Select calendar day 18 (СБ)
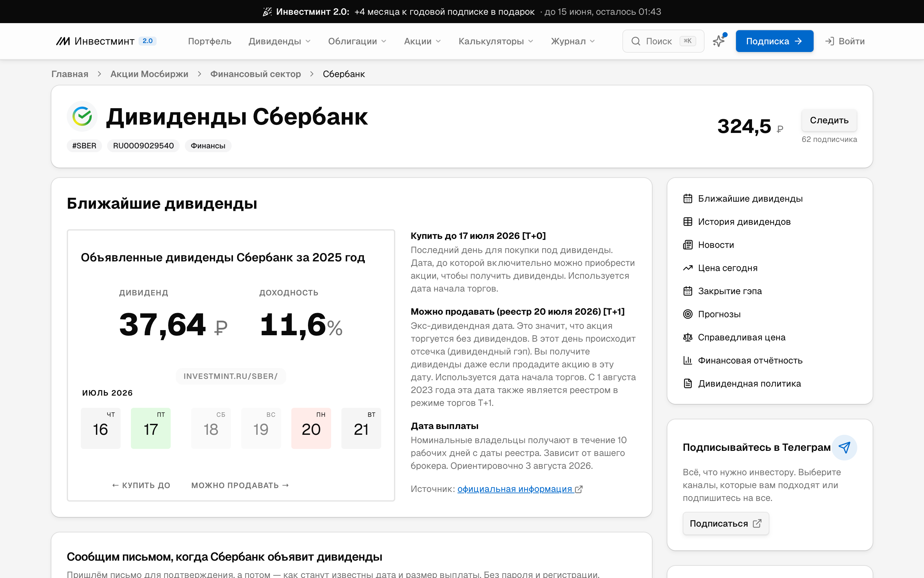924x578 pixels. pyautogui.click(x=211, y=428)
